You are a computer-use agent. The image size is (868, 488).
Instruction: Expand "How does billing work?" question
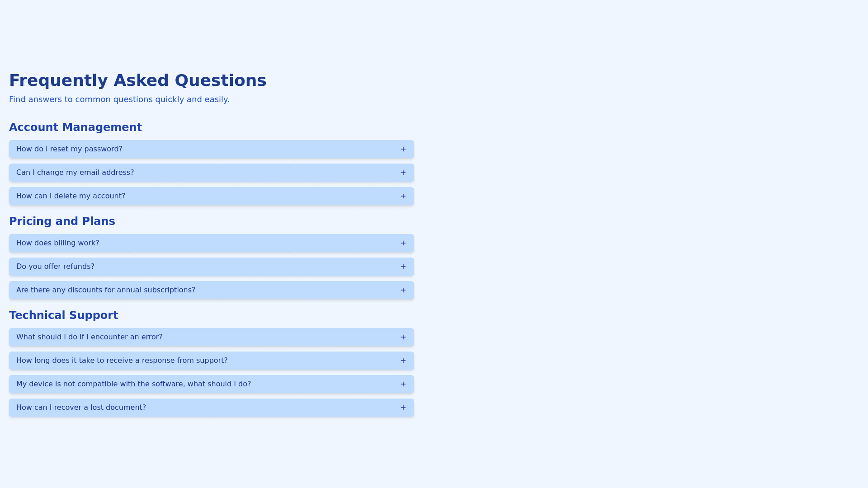[x=57, y=243]
